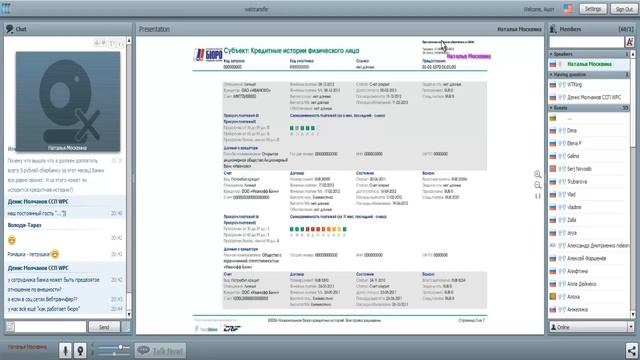This screenshot has width=640, height=360.
Task: Click the fit-to-screen icon below zoom icons
Action: (538, 196)
